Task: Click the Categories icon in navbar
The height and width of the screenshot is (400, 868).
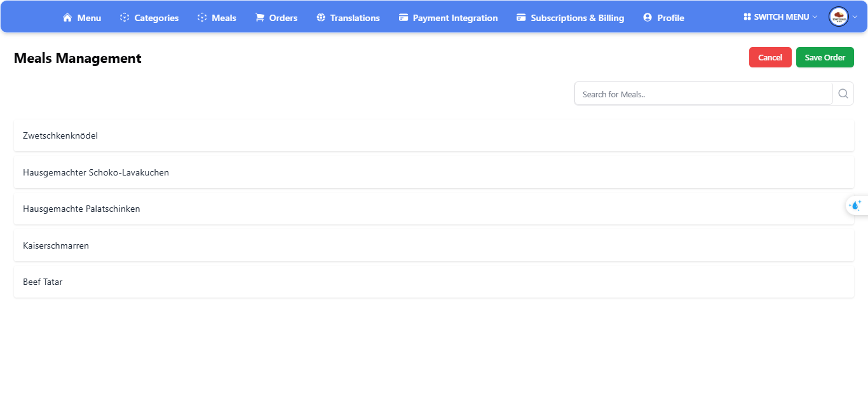Action: 125,18
